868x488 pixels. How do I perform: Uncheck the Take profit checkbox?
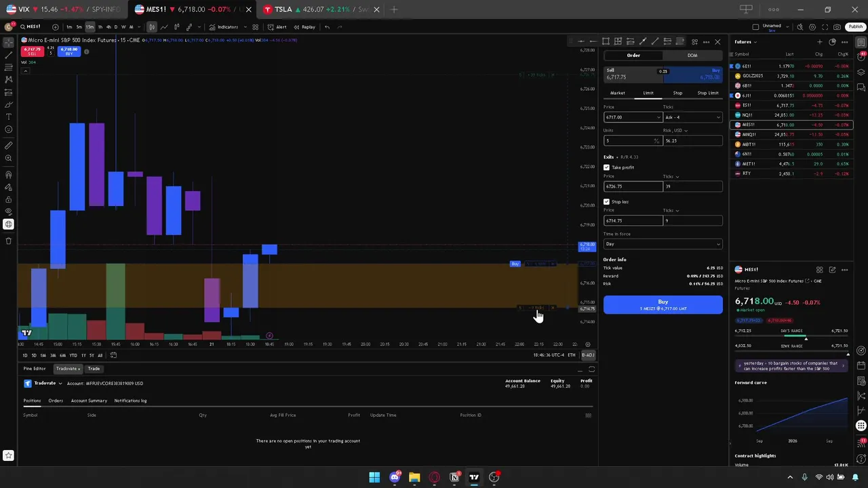606,167
